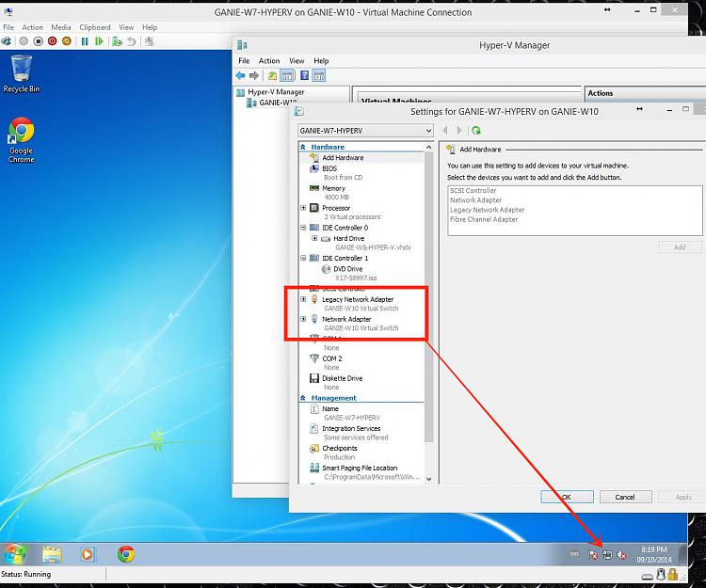Select the BIOS settings item
The width and height of the screenshot is (706, 588).
(x=329, y=168)
